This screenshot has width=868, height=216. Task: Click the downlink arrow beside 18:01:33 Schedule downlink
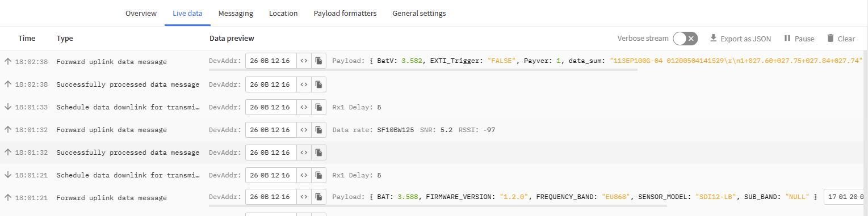(x=8, y=107)
